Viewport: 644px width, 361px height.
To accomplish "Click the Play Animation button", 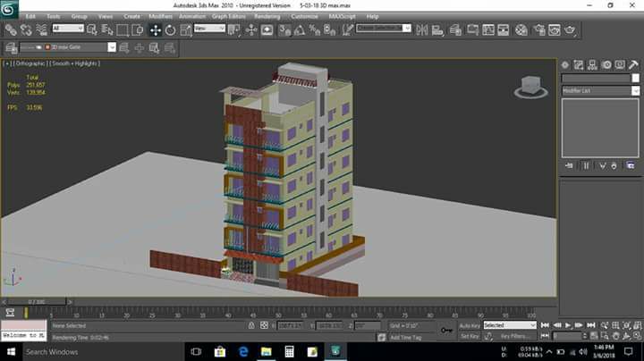I will [x=568, y=325].
